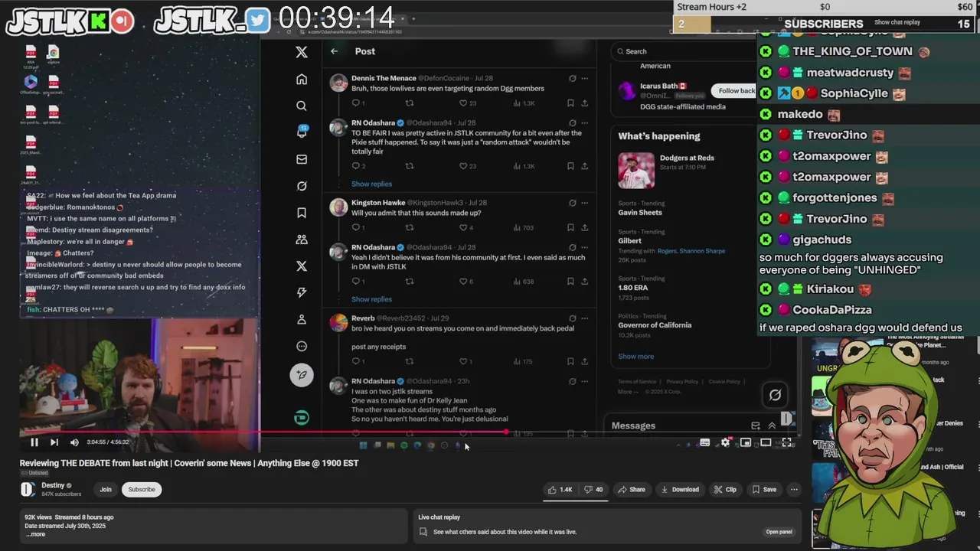This screenshot has height=551, width=980.
Task: Click the Grok explain icon on Dennis's post
Action: point(572,78)
